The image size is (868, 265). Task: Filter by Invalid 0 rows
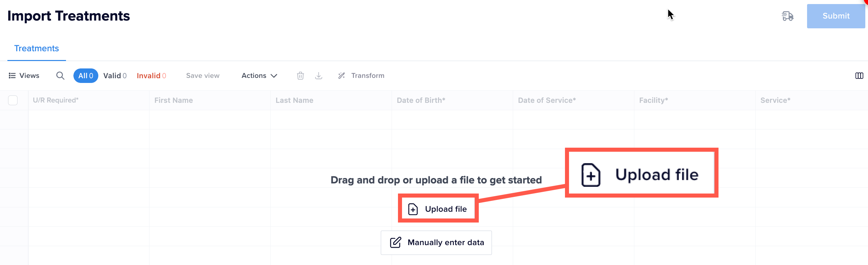[x=151, y=76]
